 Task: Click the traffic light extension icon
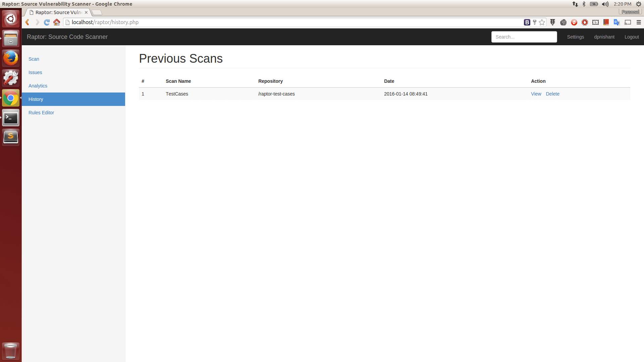tap(553, 22)
